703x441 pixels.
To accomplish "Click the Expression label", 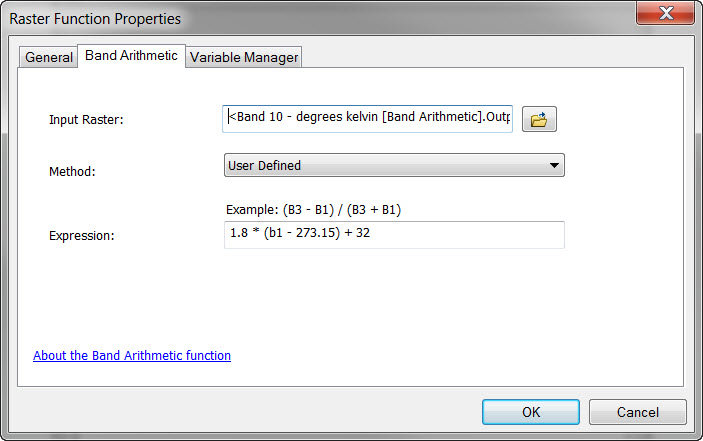I will pyautogui.click(x=82, y=236).
